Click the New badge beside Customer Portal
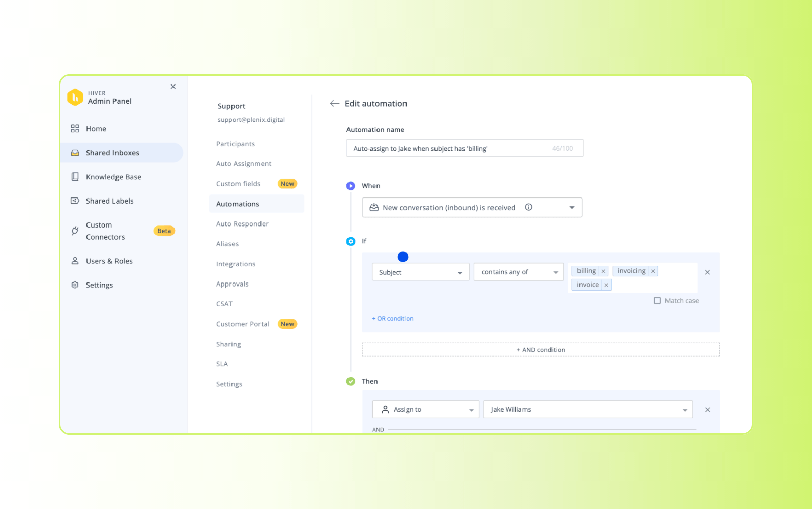The height and width of the screenshot is (509, 812). point(287,324)
